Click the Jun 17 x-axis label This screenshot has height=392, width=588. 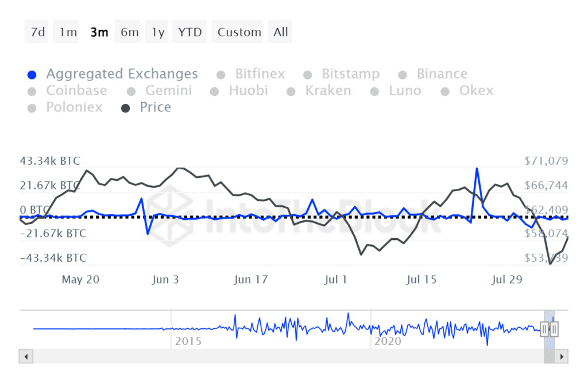(251, 280)
